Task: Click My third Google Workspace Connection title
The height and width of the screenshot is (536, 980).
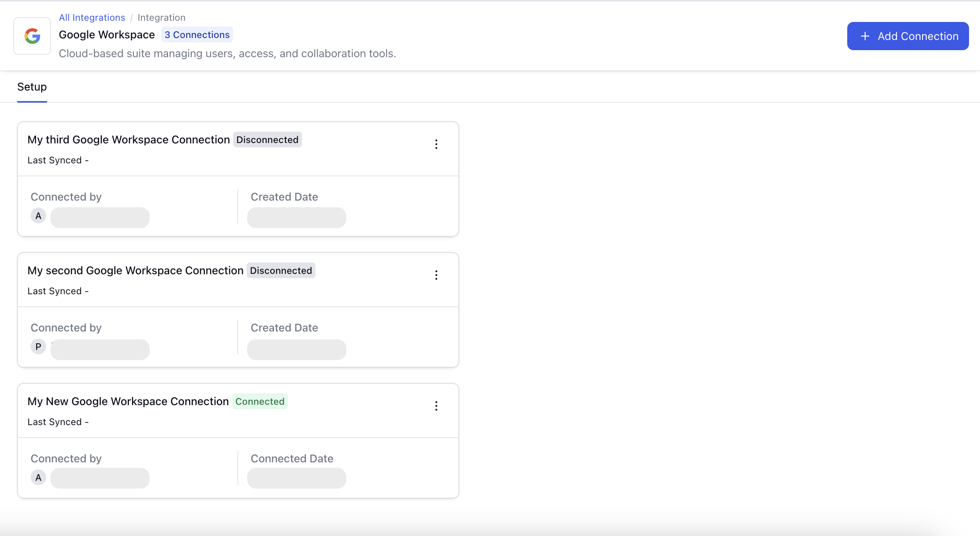Action: coord(128,139)
